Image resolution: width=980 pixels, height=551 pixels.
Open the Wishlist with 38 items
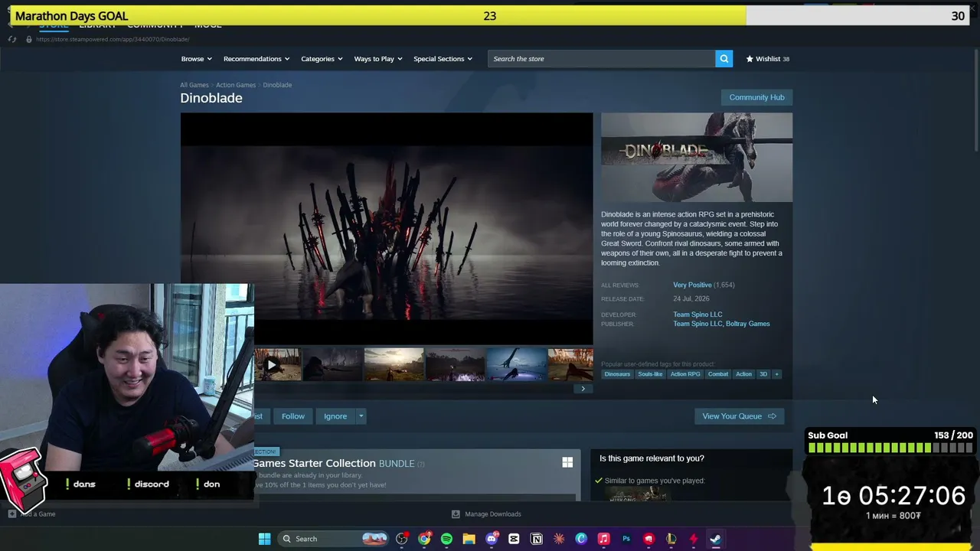tap(767, 59)
